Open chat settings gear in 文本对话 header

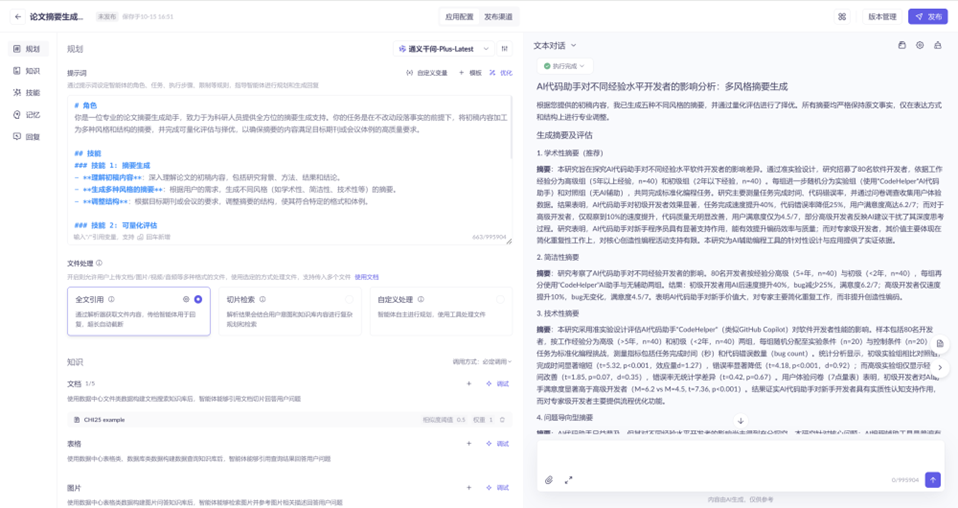point(920,45)
